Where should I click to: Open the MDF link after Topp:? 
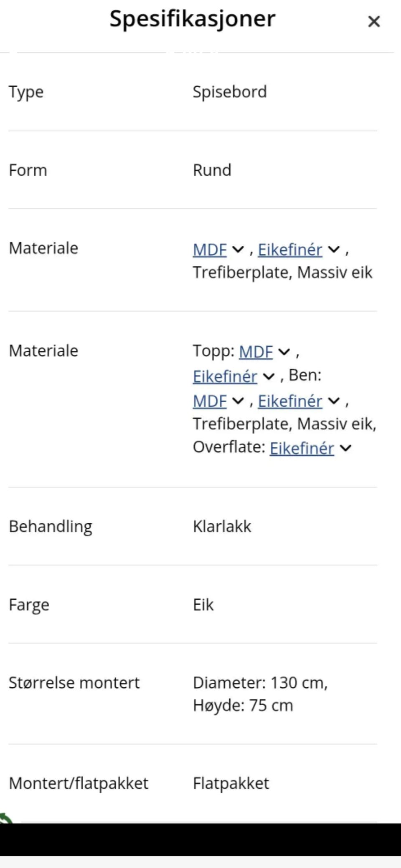coord(256,352)
